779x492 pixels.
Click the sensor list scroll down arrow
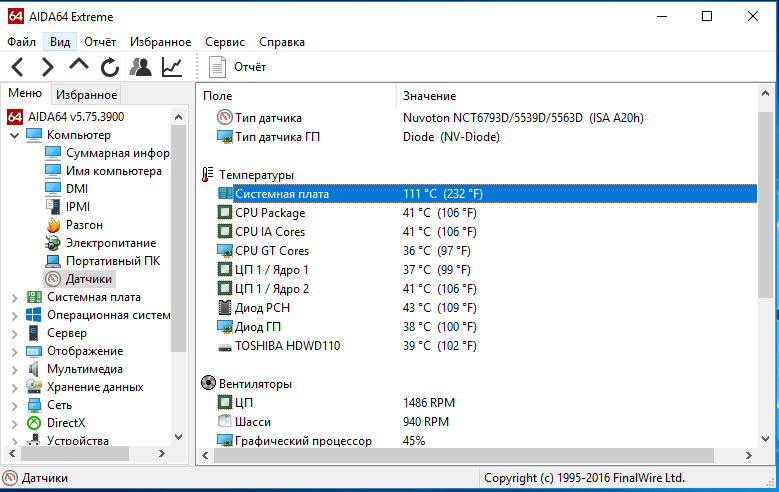(x=766, y=439)
